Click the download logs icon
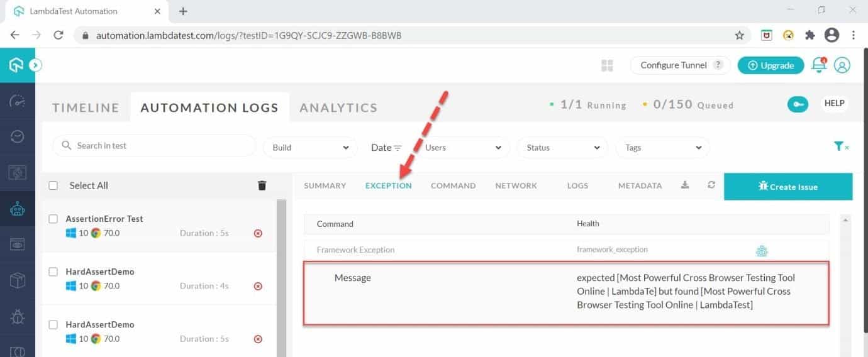The width and height of the screenshot is (868, 357). 685,185
